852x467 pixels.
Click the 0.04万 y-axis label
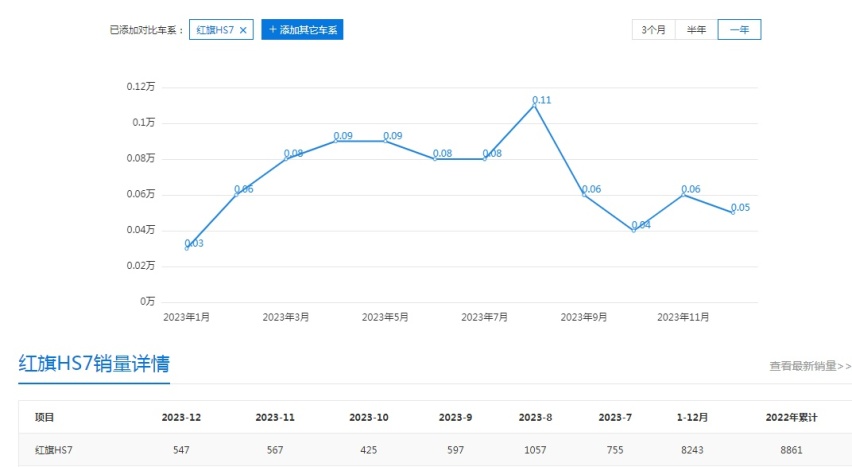[x=141, y=231]
